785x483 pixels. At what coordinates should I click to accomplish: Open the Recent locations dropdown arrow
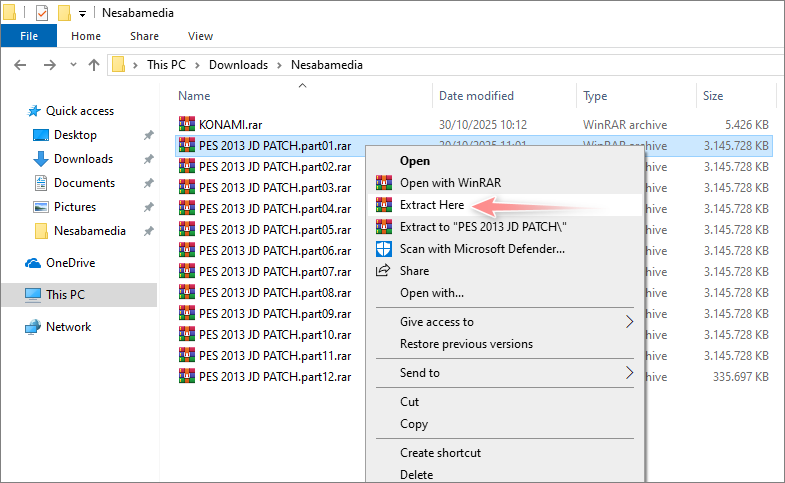click(74, 65)
